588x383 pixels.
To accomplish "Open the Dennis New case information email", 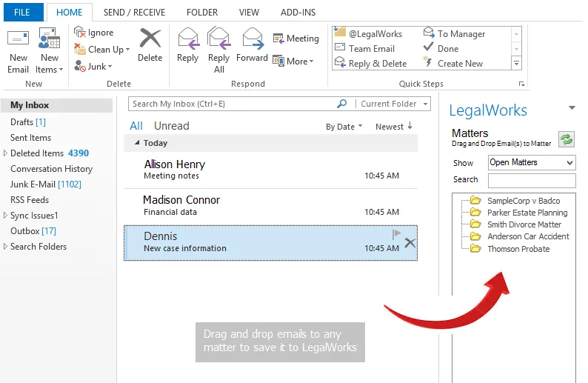I will point(271,243).
